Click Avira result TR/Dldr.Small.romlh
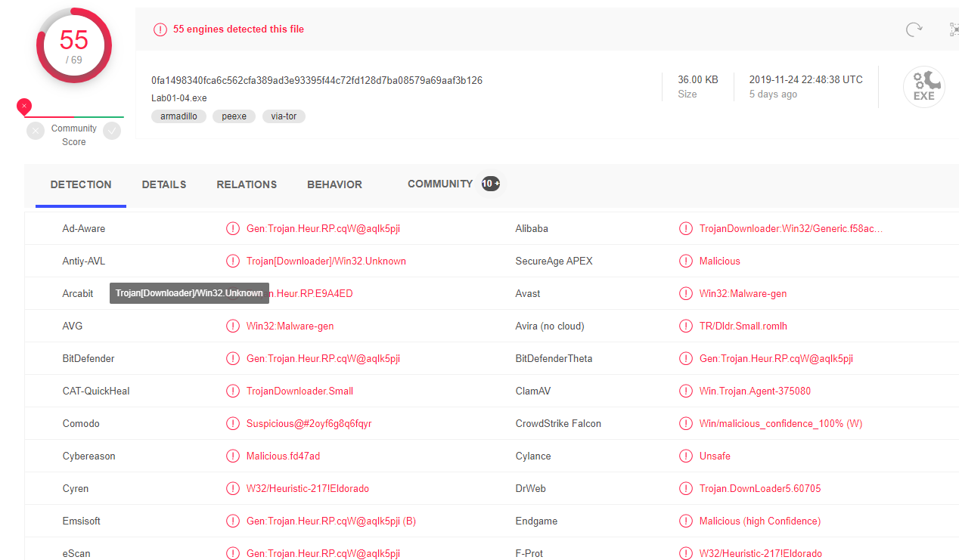Screen dimensions: 959x560 point(743,326)
